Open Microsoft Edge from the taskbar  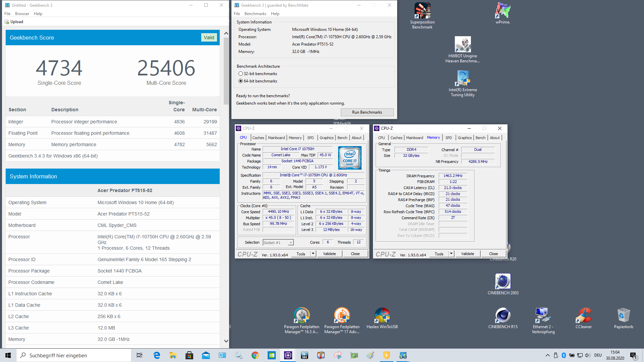157,355
